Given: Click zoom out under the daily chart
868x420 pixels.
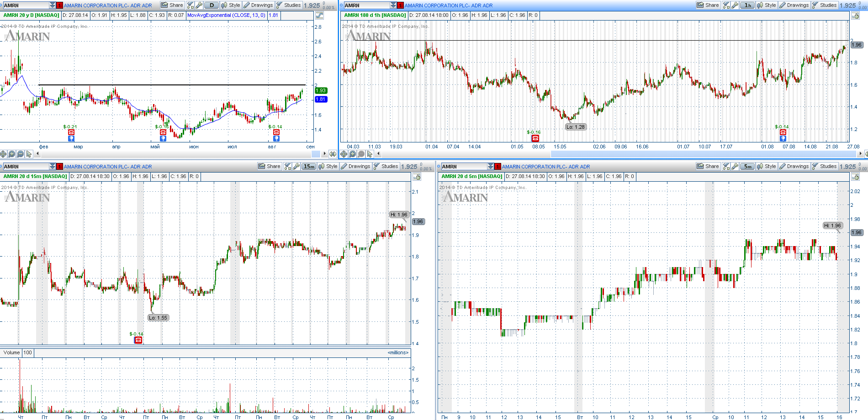Looking at the screenshot, I should (x=21, y=154).
